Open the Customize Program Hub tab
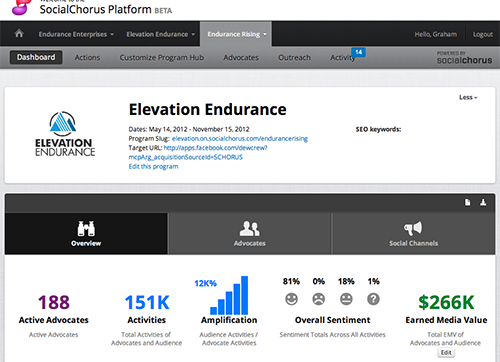 point(162,57)
